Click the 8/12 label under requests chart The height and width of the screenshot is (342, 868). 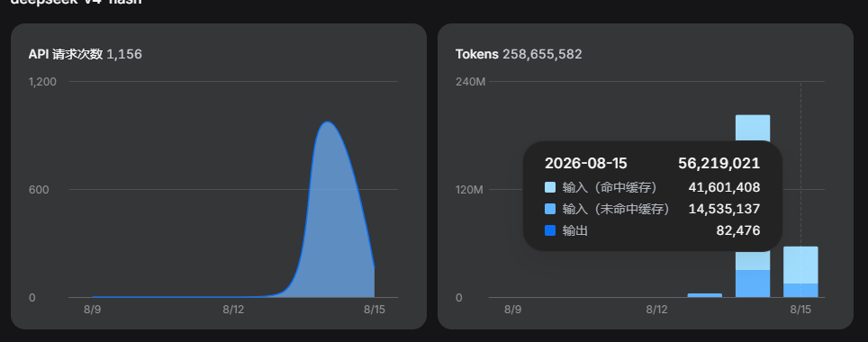coord(233,310)
